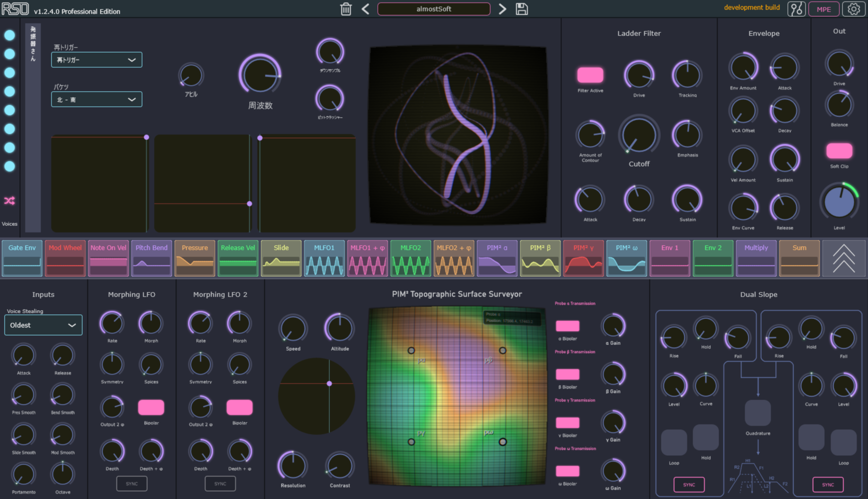
Task: Click the trash delete preset icon
Action: pyautogui.click(x=346, y=9)
